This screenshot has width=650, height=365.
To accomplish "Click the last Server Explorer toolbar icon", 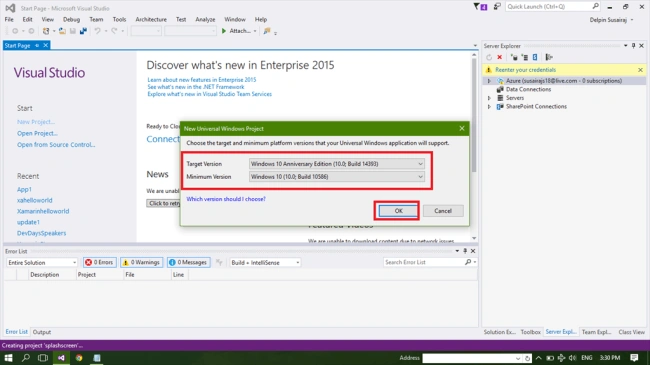I will (x=549, y=57).
